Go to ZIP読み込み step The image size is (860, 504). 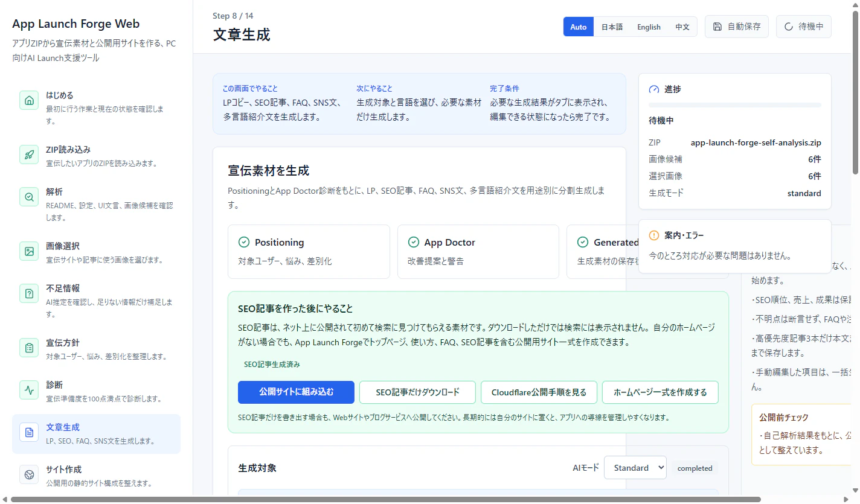[97, 156]
